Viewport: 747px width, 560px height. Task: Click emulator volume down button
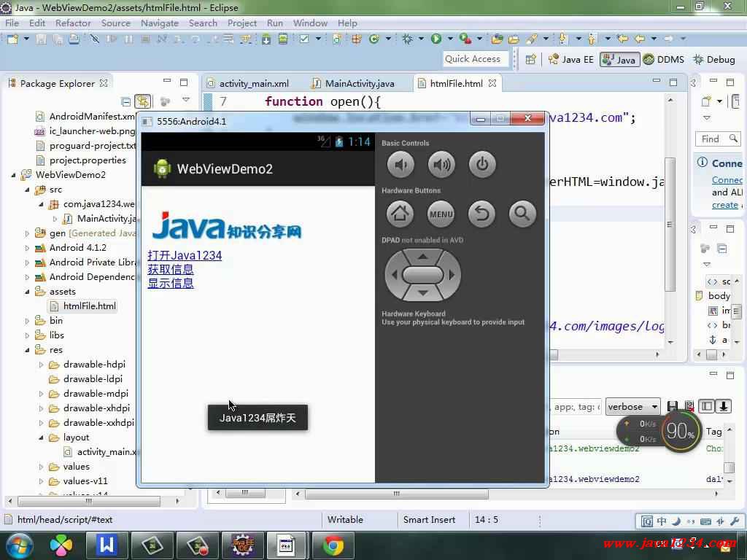(400, 165)
